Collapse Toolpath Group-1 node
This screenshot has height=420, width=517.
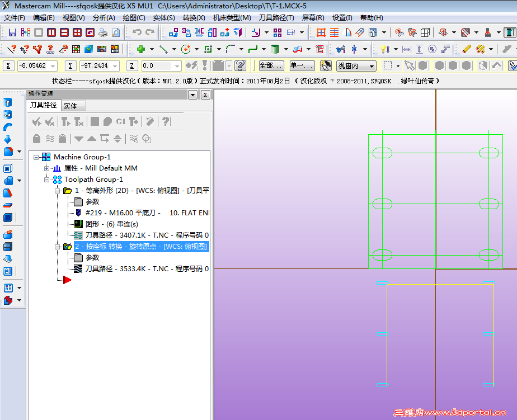(x=46, y=180)
